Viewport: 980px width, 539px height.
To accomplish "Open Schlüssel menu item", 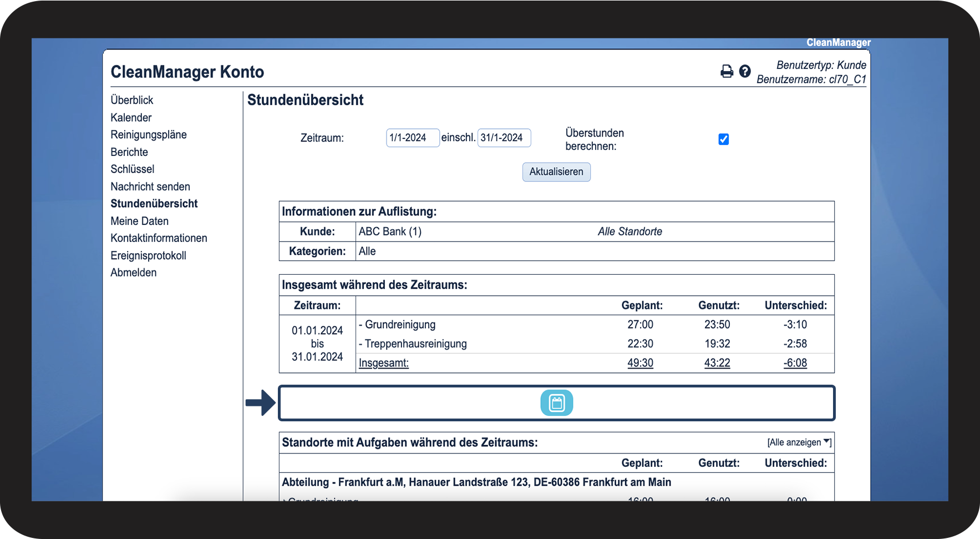I will (133, 169).
